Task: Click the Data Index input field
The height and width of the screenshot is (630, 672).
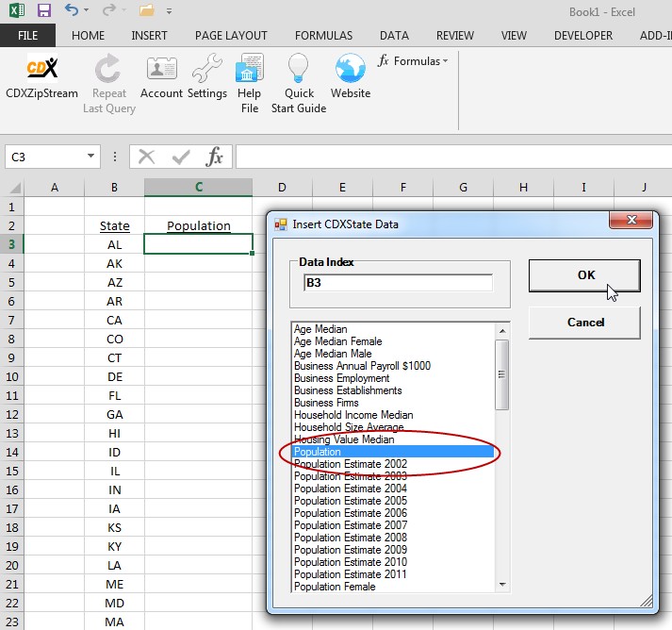Action: click(398, 283)
